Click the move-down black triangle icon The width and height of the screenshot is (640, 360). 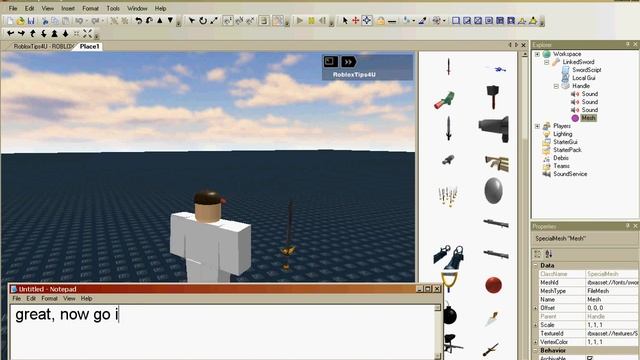[171, 20]
